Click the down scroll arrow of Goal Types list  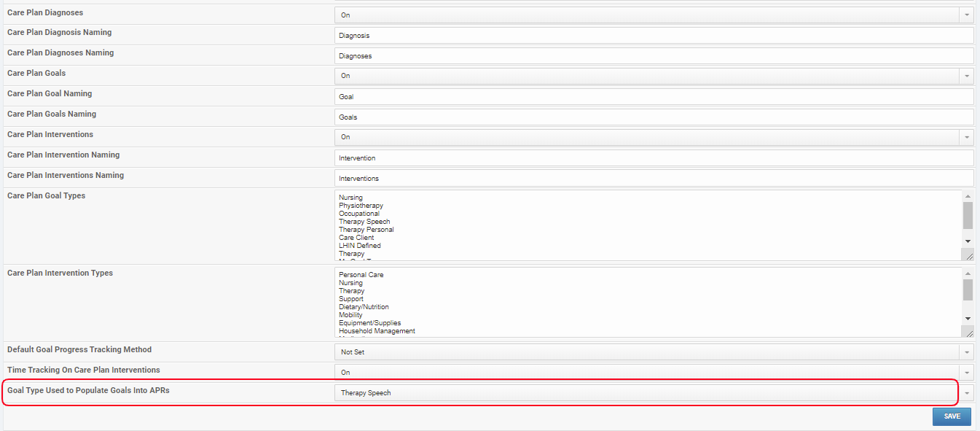(x=968, y=241)
